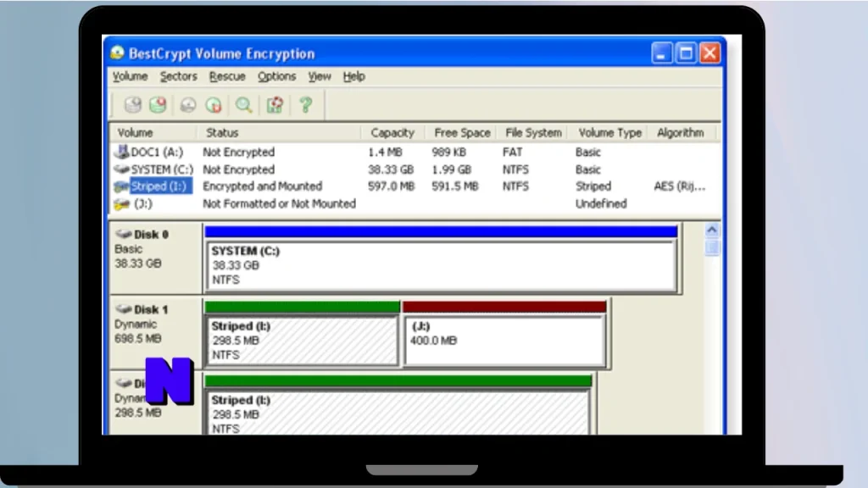Click the drive icon beside SYSTEM (C:) row

click(x=121, y=169)
